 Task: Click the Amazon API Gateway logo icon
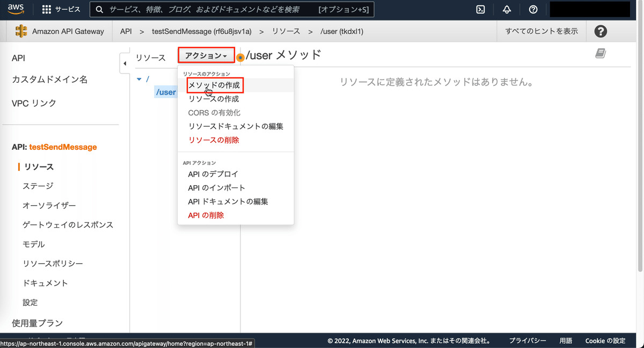(x=21, y=31)
